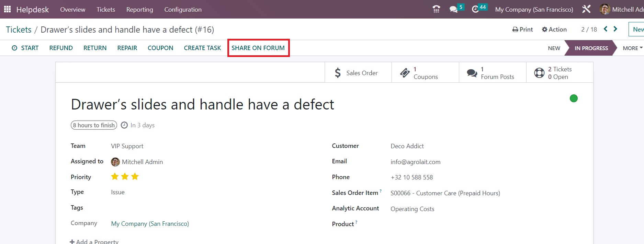Open the Reporting menu
The height and width of the screenshot is (244, 644).
pos(139,10)
